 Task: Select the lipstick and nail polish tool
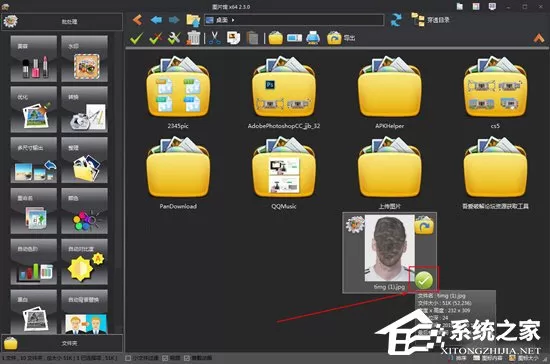[x=34, y=59]
